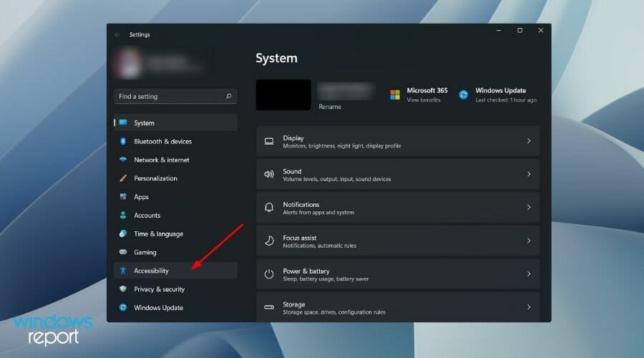
Task: Expand the Power & battery chevron
Action: [529, 274]
